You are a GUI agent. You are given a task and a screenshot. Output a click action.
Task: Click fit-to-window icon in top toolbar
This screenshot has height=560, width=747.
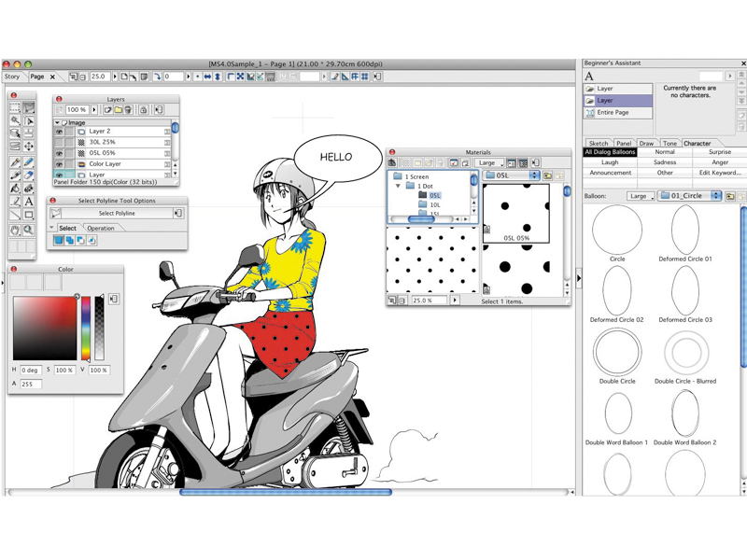[241, 77]
